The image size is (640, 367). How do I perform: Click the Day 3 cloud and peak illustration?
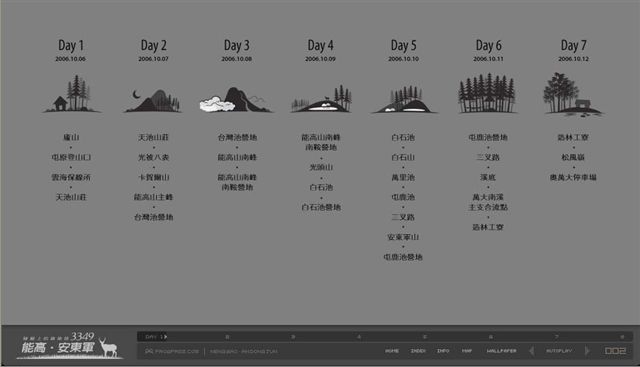tap(236, 100)
